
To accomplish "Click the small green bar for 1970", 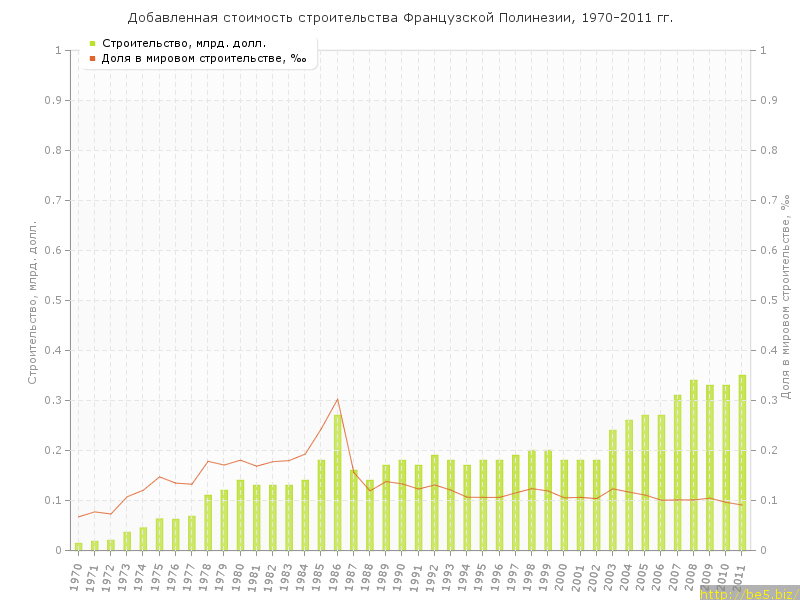I will click(79, 546).
